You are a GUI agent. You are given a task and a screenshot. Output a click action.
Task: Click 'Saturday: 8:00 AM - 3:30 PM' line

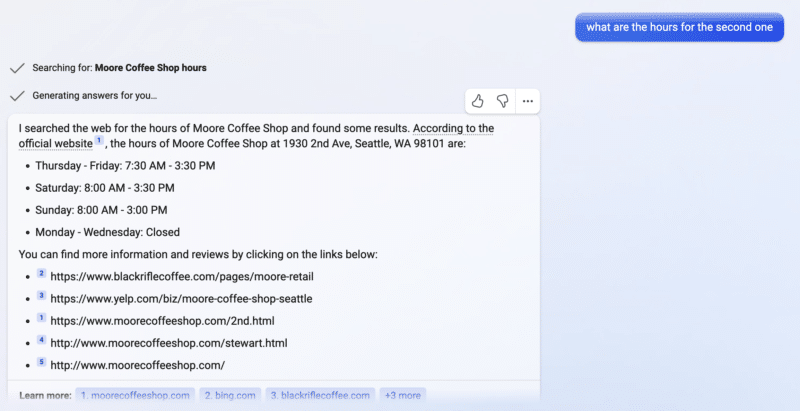coord(105,188)
